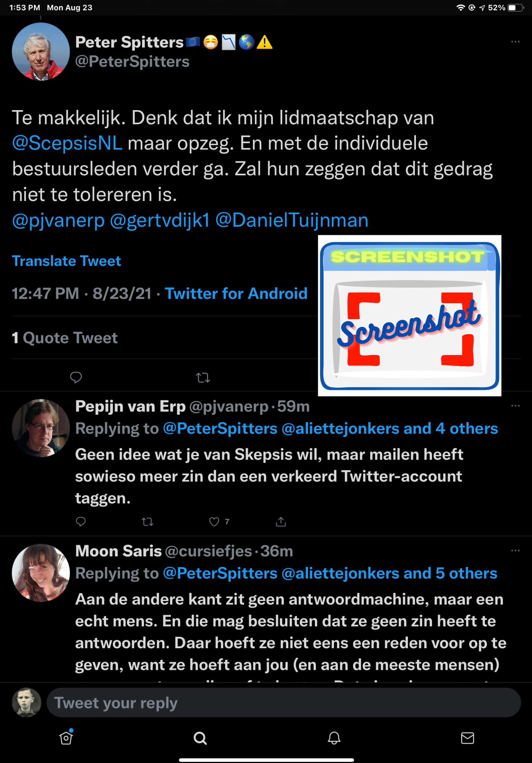View the 1 Quote Tweet
This screenshot has width=532, height=763.
point(65,338)
